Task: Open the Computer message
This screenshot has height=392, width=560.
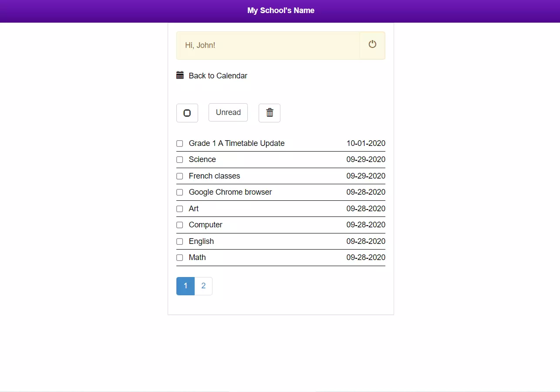Action: (x=206, y=225)
